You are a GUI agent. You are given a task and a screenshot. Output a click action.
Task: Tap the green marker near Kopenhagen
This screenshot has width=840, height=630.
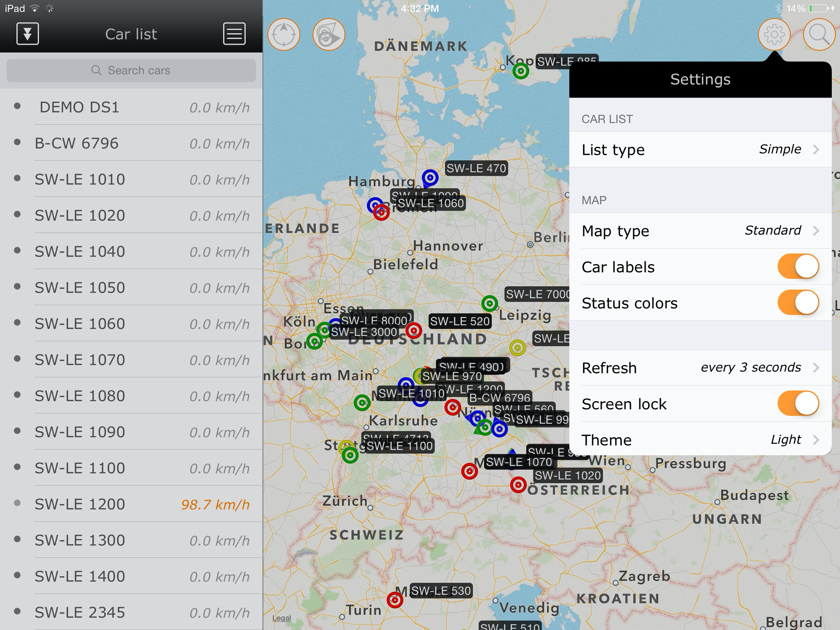click(520, 71)
